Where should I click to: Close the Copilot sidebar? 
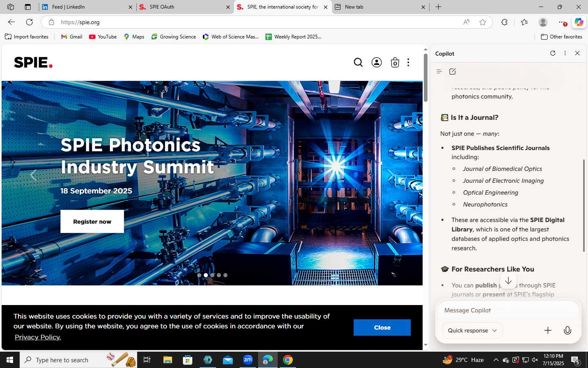coord(577,53)
